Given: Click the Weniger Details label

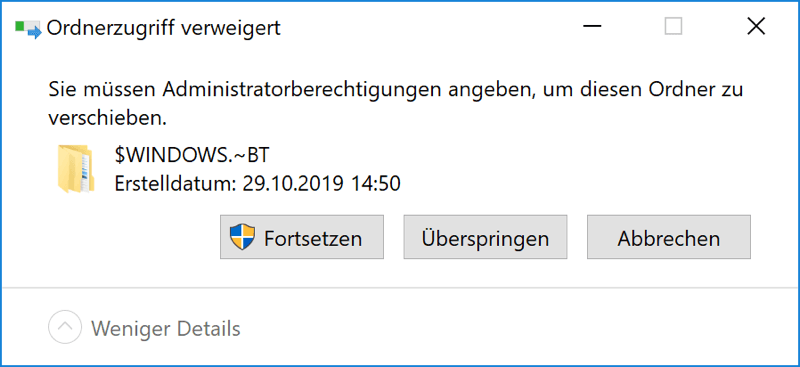Looking at the screenshot, I should click(x=166, y=328).
